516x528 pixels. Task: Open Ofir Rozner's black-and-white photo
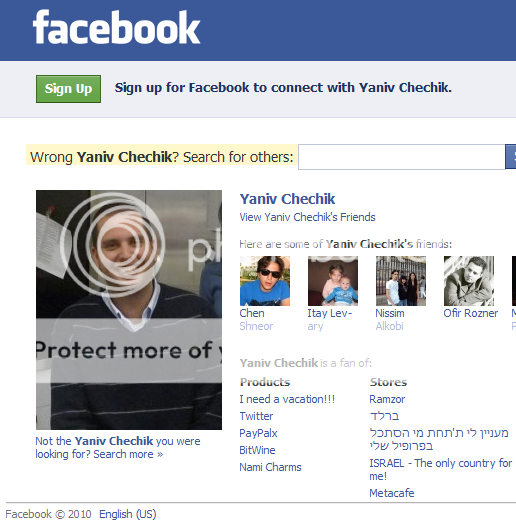click(469, 281)
